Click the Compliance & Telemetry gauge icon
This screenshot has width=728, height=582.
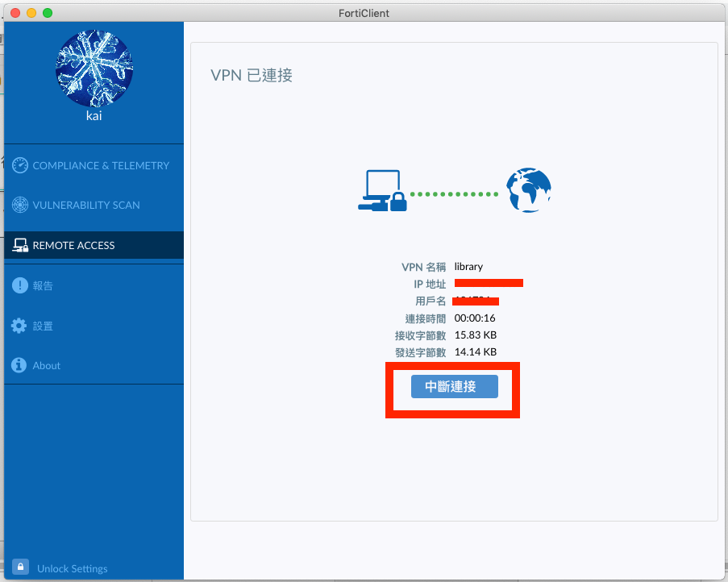pos(20,165)
